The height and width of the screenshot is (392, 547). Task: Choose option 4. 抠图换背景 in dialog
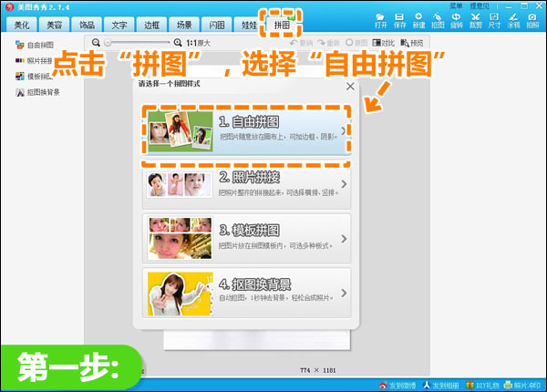click(246, 293)
